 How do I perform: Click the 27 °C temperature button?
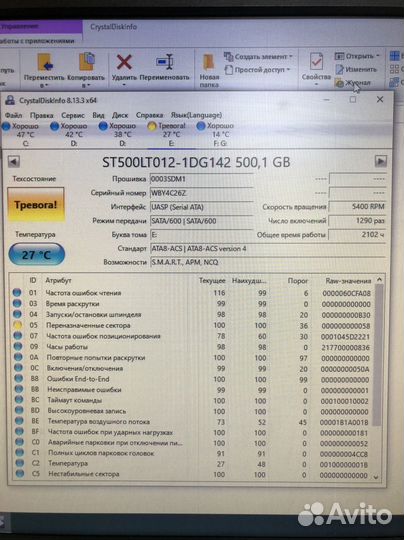pos(37,255)
